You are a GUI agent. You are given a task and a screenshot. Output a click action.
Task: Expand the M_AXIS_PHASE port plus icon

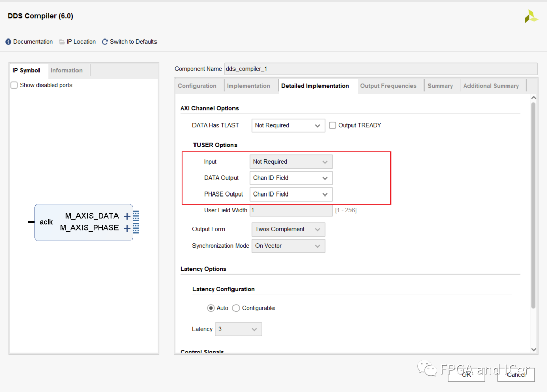coord(127,228)
